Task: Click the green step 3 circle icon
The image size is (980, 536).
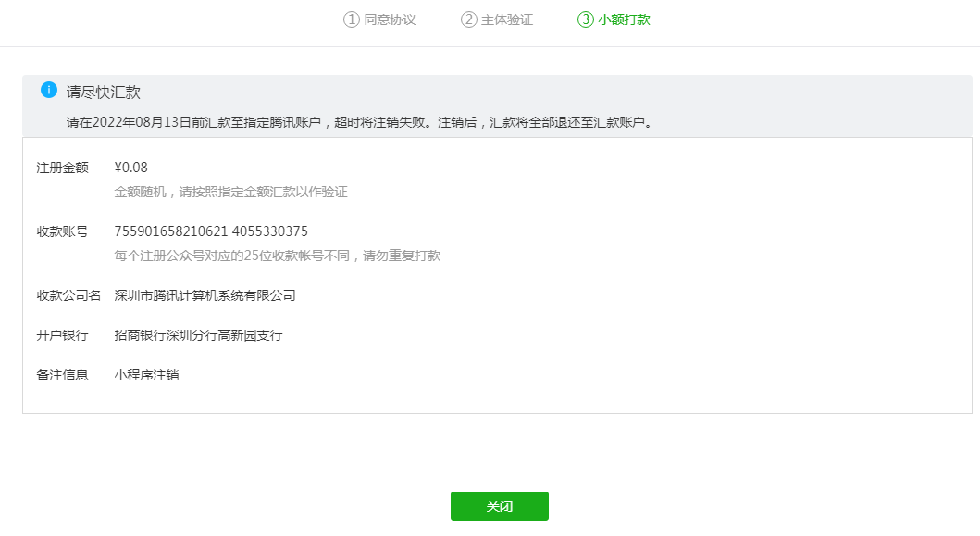Action: (x=585, y=19)
